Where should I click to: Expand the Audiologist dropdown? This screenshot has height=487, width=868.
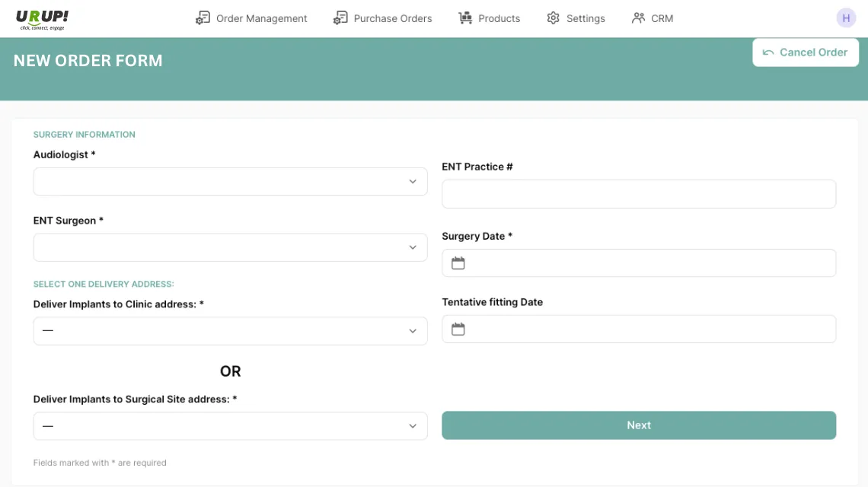(230, 182)
